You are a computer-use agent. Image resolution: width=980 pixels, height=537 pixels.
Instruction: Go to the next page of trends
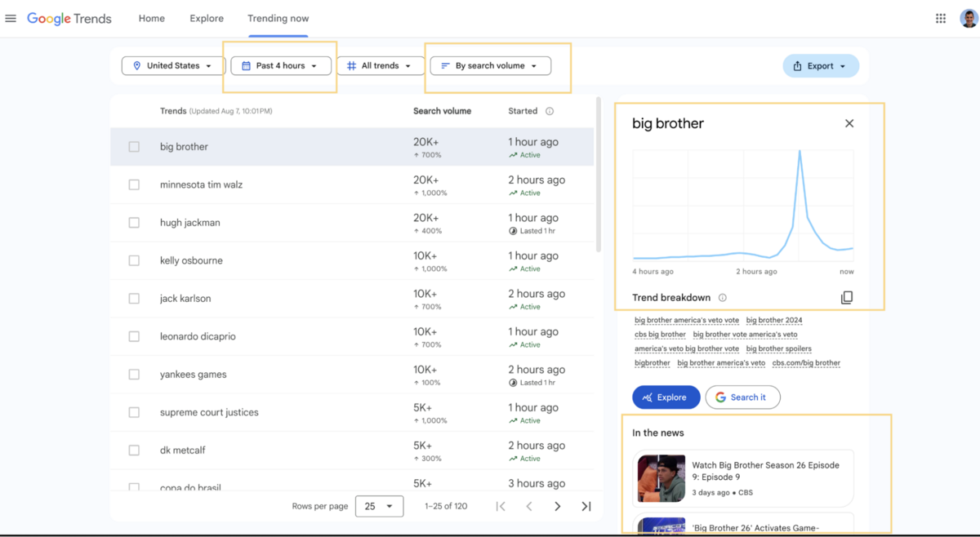tap(558, 506)
